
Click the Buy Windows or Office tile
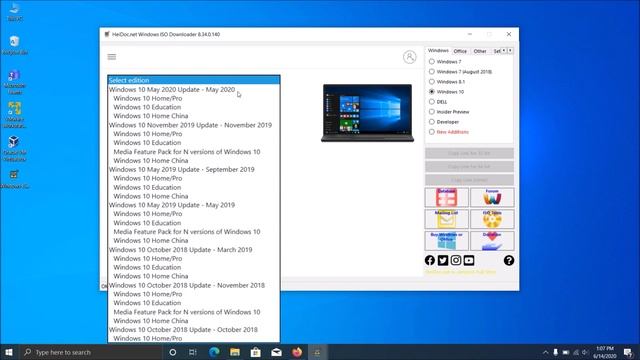pos(447,241)
